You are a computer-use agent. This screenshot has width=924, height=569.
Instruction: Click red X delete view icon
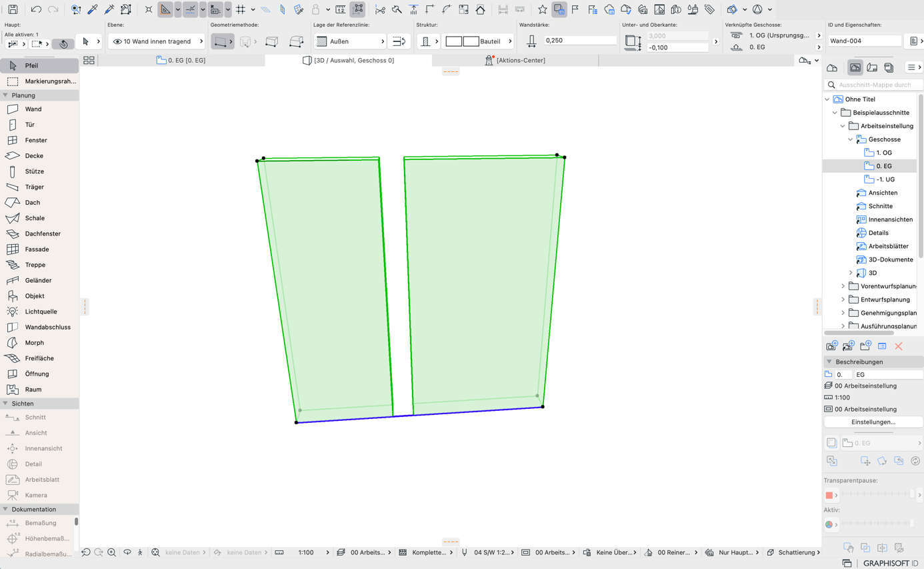click(899, 346)
